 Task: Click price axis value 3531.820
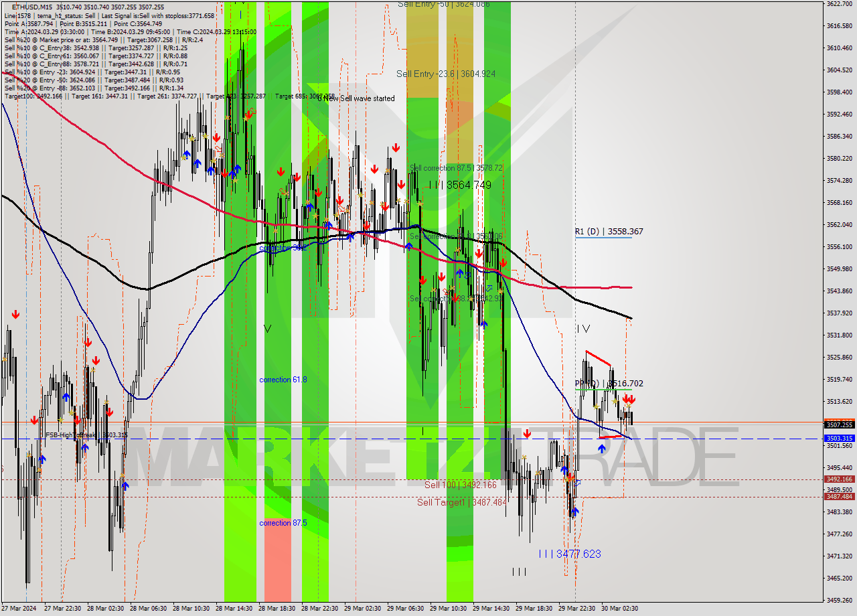(x=839, y=335)
